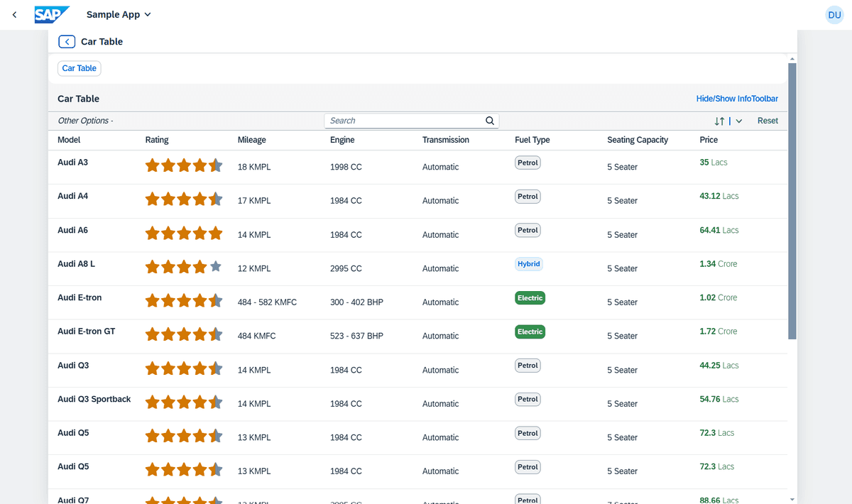Open the DU user avatar
This screenshot has width=852, height=504.
click(x=834, y=15)
